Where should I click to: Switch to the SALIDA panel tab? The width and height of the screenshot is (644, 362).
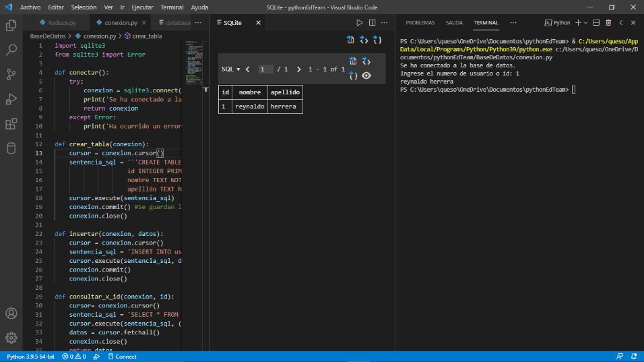point(454,23)
